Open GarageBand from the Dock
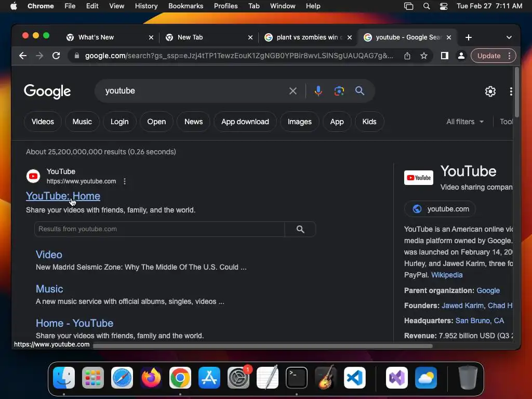Image resolution: width=532 pixels, height=399 pixels. point(326,378)
